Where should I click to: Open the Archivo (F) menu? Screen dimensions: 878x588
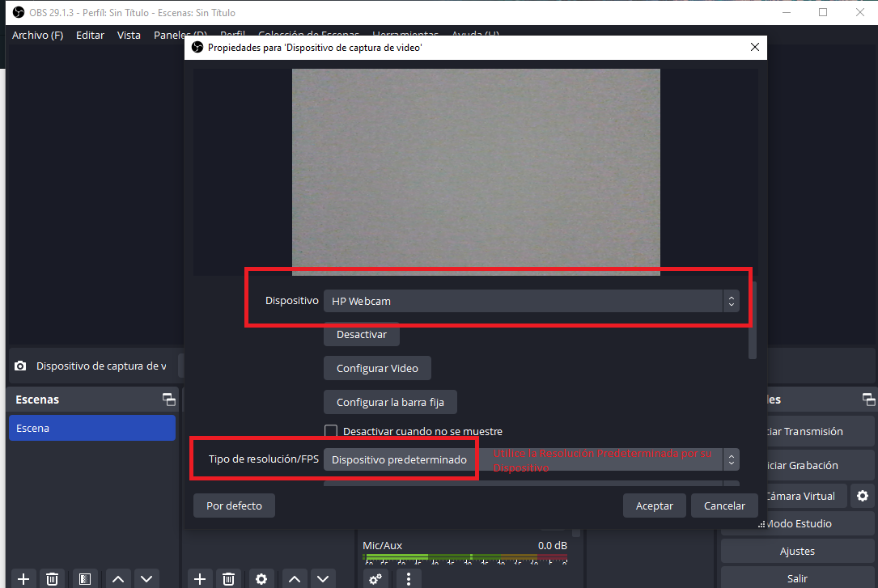(x=37, y=35)
